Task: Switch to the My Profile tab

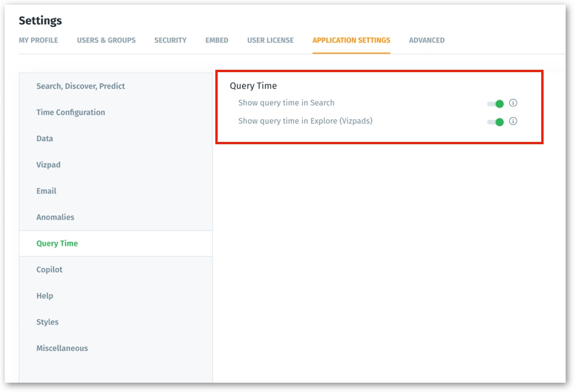Action: point(38,40)
